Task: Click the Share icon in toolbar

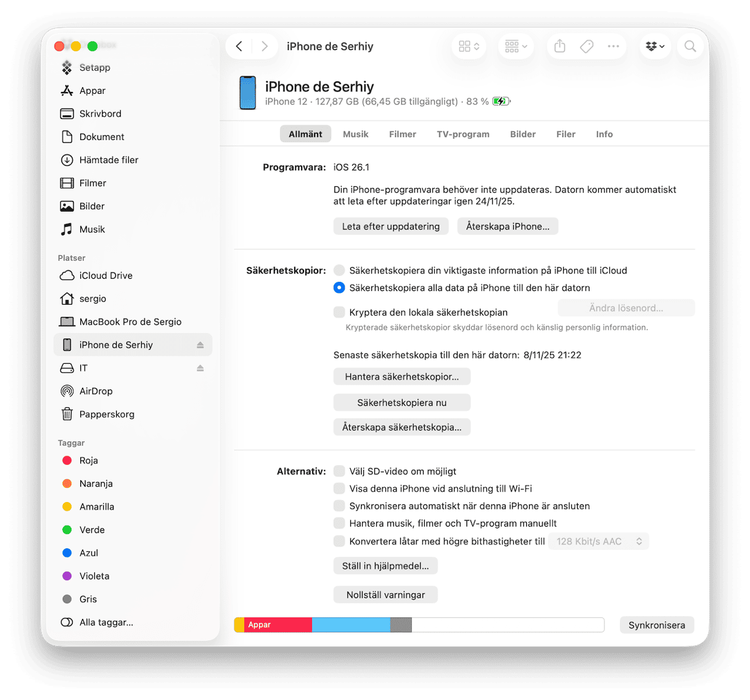Action: [559, 46]
